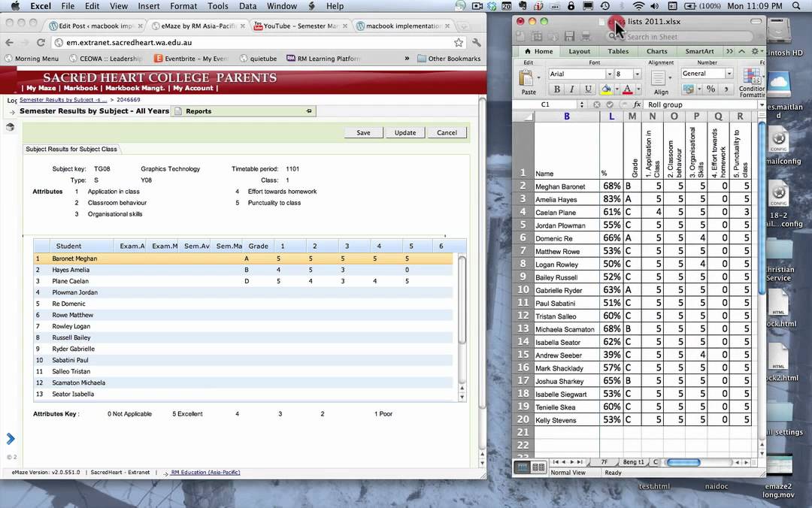
Task: Click the Save button in eMaze
Action: 363,132
